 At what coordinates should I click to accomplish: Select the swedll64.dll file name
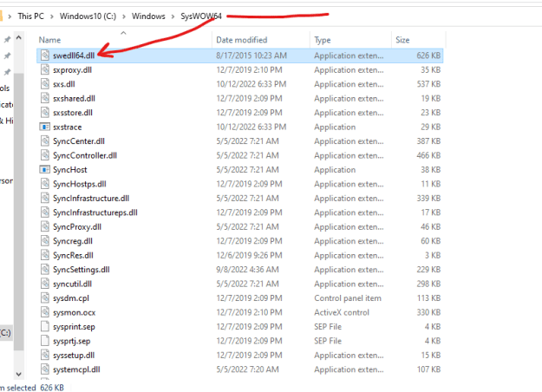74,56
